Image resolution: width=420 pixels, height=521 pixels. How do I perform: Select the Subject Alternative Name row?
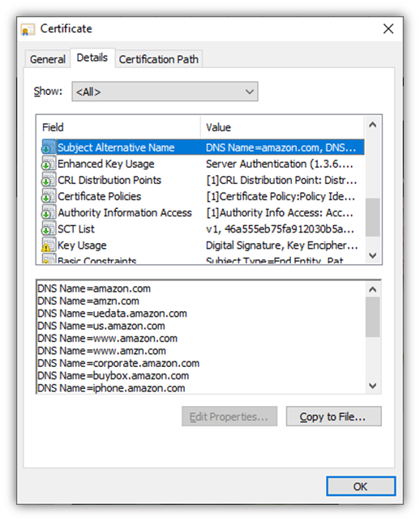click(203, 147)
